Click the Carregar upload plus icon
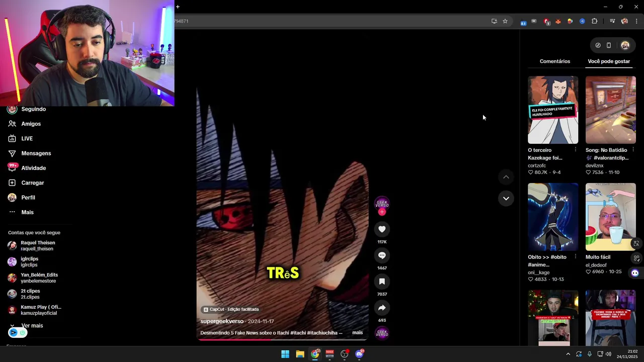The image size is (644, 362). 12,183
